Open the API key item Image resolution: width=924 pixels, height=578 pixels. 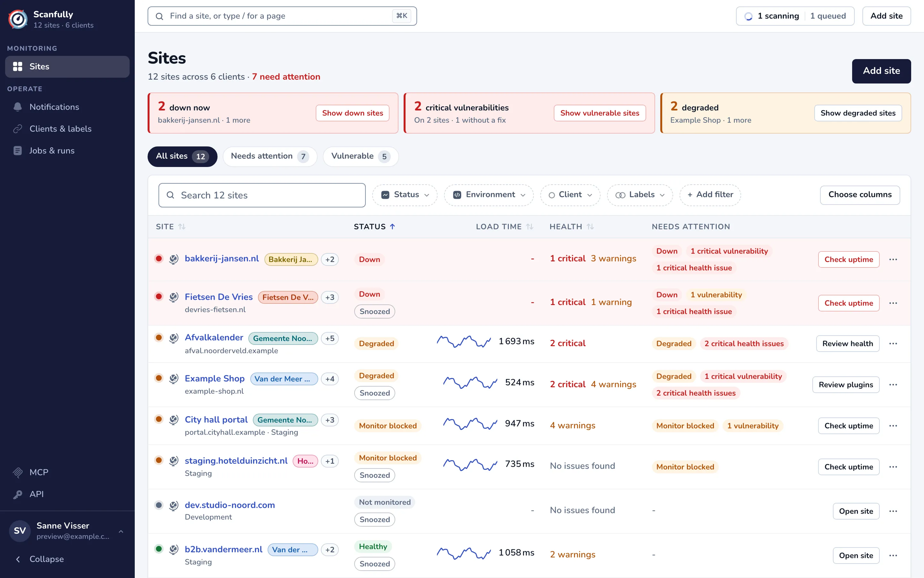click(x=67, y=494)
